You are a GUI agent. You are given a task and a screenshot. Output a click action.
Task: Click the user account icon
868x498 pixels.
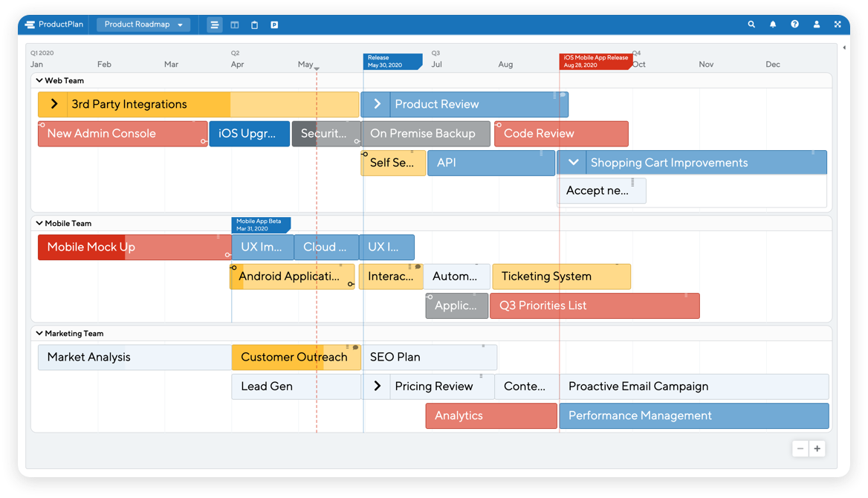coord(816,24)
